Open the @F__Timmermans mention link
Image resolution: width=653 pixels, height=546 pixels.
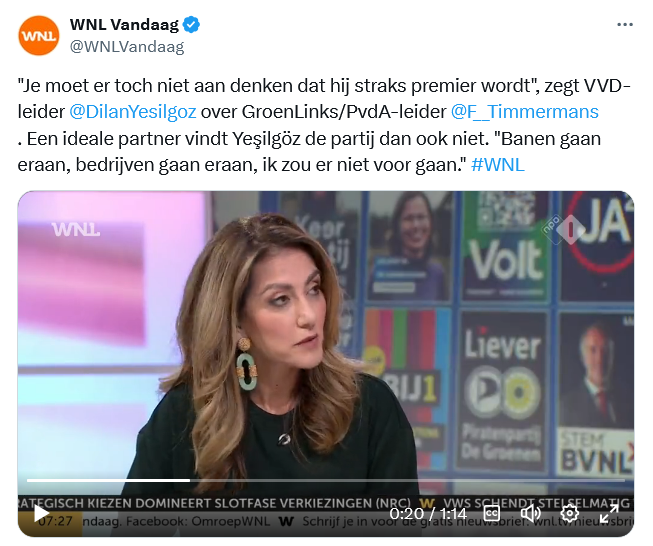[525, 112]
